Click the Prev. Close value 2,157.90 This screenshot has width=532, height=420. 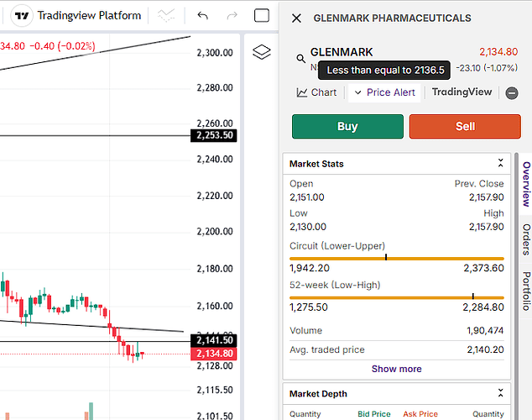pos(487,197)
